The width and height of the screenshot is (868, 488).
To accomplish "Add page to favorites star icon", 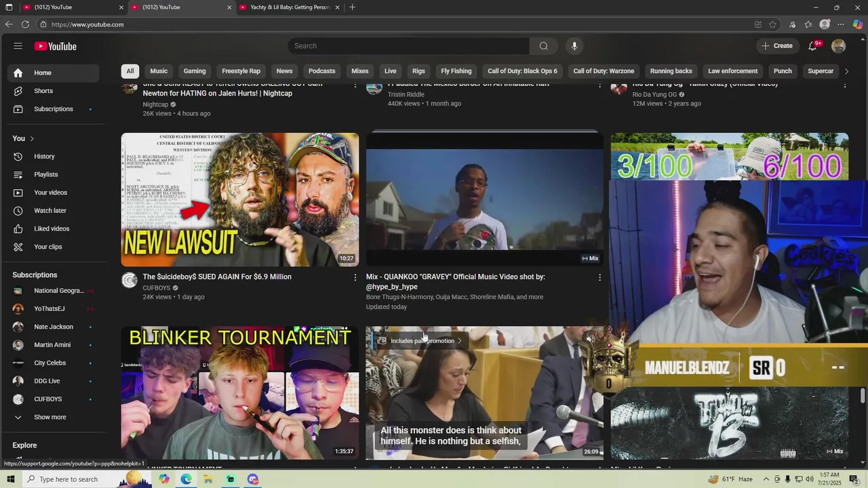I will click(773, 24).
